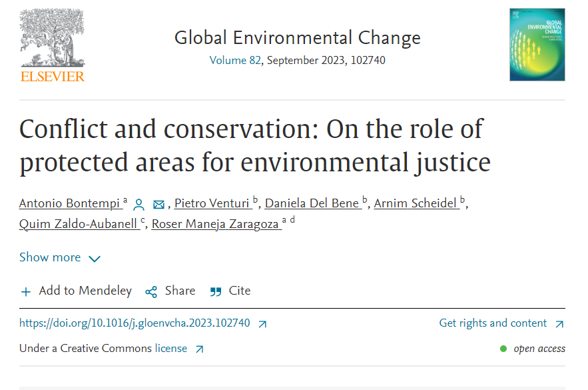588x390 pixels.
Task: Open author Pietro Venturi's details
Action: pos(212,203)
